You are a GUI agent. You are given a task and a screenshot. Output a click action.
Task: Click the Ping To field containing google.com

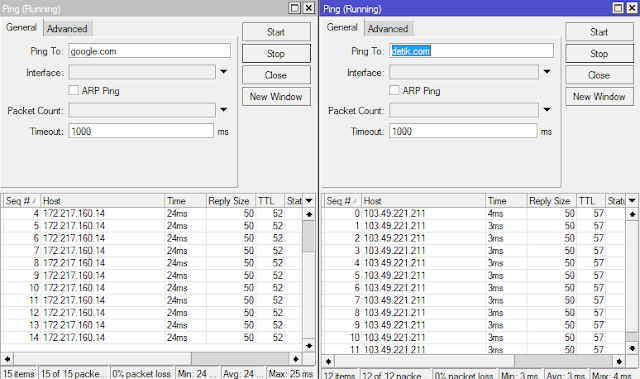149,51
